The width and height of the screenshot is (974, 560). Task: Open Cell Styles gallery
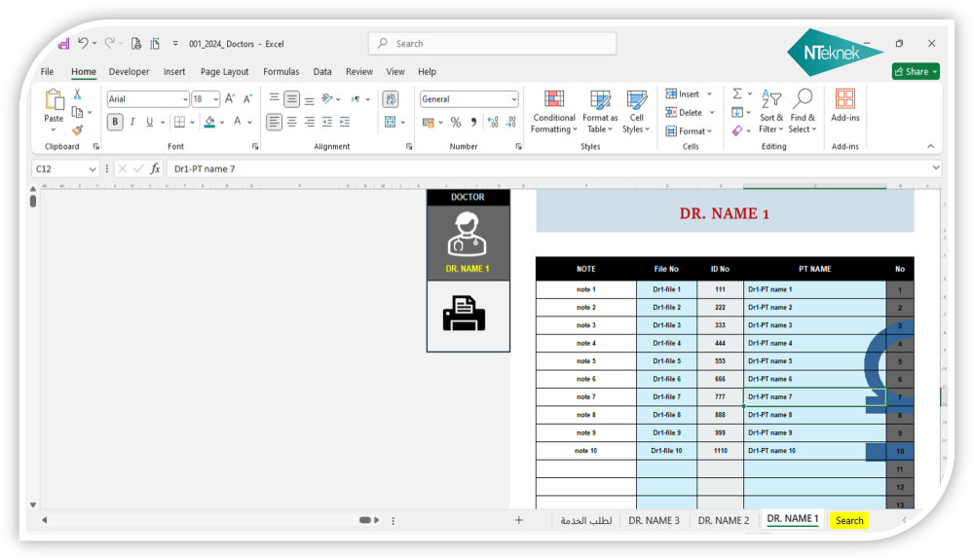(x=636, y=112)
